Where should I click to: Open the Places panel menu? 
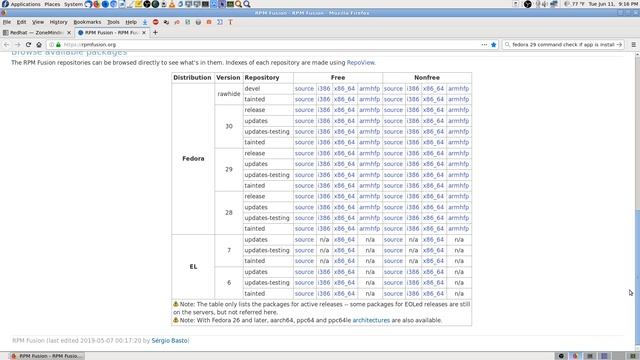pos(52,4)
